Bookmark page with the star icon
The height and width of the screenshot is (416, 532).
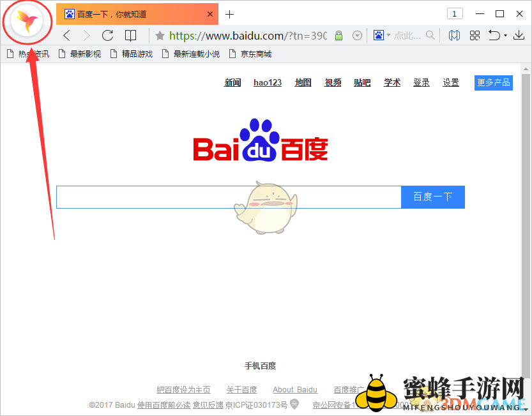(160, 35)
